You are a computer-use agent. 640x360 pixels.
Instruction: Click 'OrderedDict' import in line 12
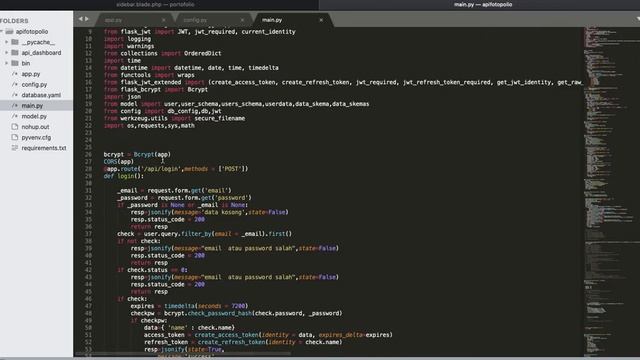pos(203,53)
